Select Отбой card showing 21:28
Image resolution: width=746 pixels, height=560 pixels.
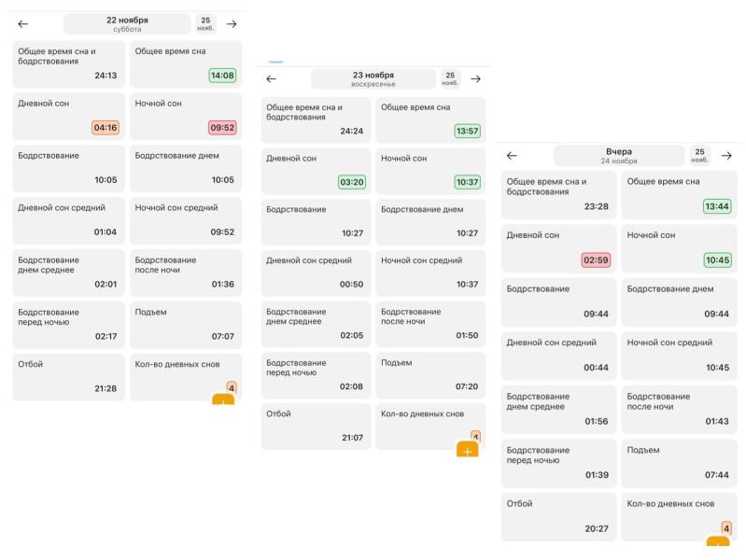[x=70, y=377]
